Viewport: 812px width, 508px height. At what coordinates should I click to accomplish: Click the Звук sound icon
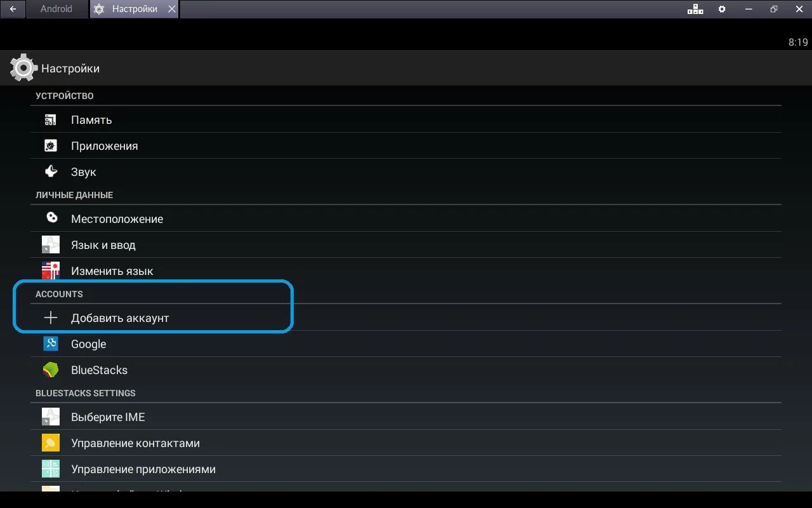point(51,171)
